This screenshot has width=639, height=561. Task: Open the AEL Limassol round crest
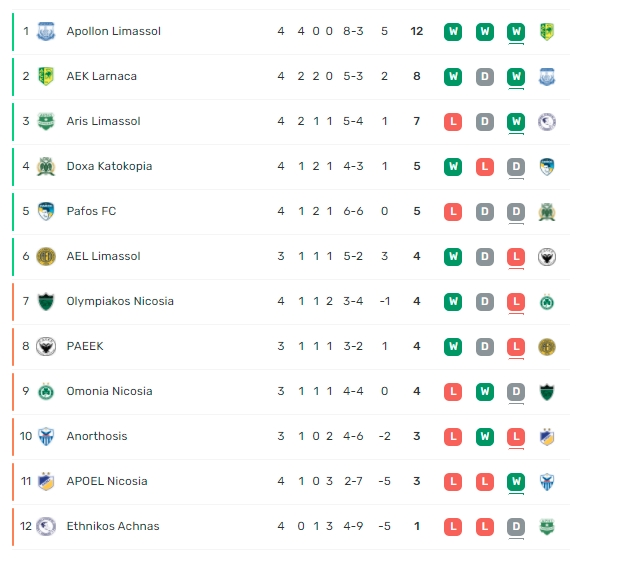[x=46, y=256]
